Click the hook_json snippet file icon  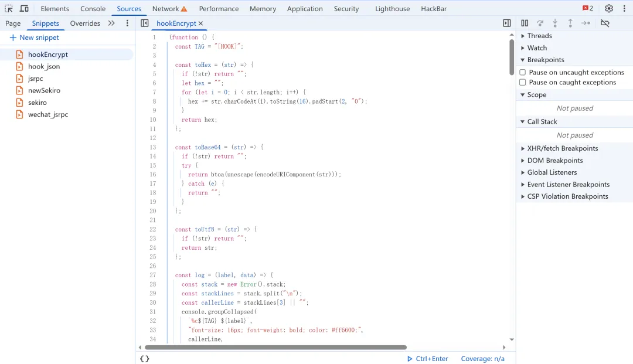pyautogui.click(x=19, y=66)
